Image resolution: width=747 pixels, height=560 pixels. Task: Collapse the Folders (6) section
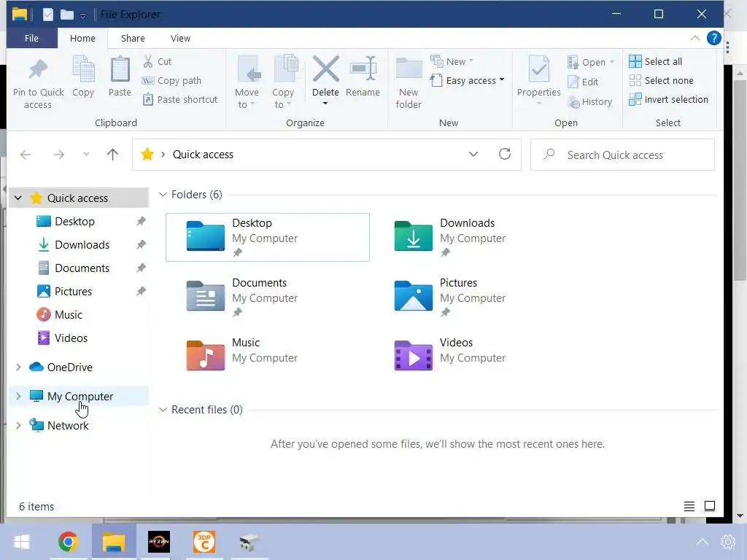(163, 194)
